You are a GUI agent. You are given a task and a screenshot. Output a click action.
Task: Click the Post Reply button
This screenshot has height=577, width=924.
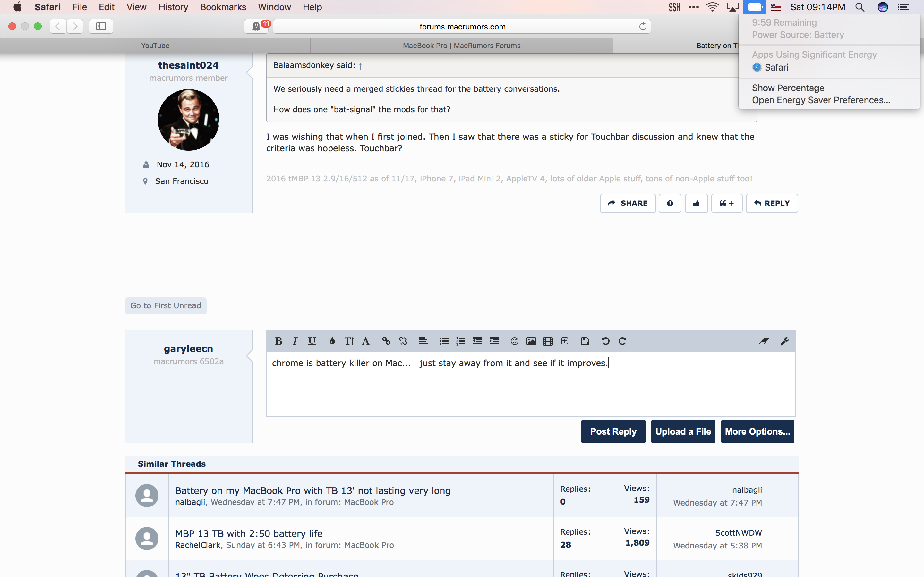click(613, 431)
